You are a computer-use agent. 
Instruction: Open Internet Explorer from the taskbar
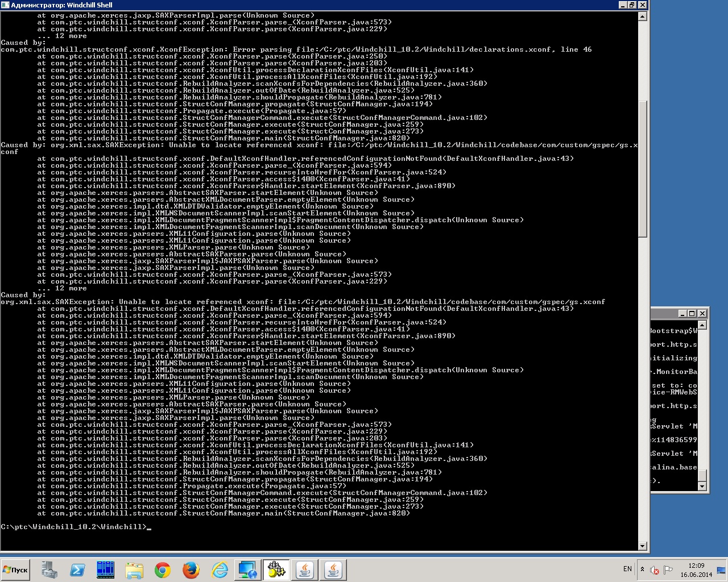click(x=220, y=569)
